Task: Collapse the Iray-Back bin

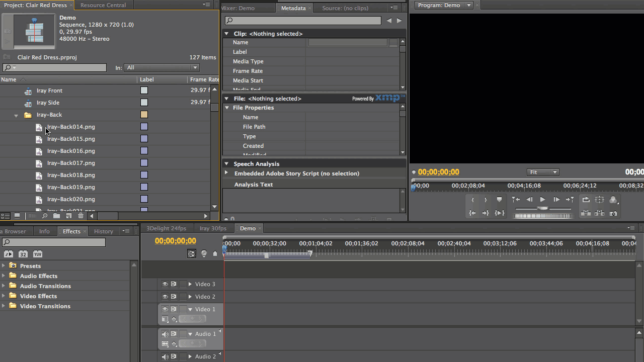Action: tap(16, 115)
